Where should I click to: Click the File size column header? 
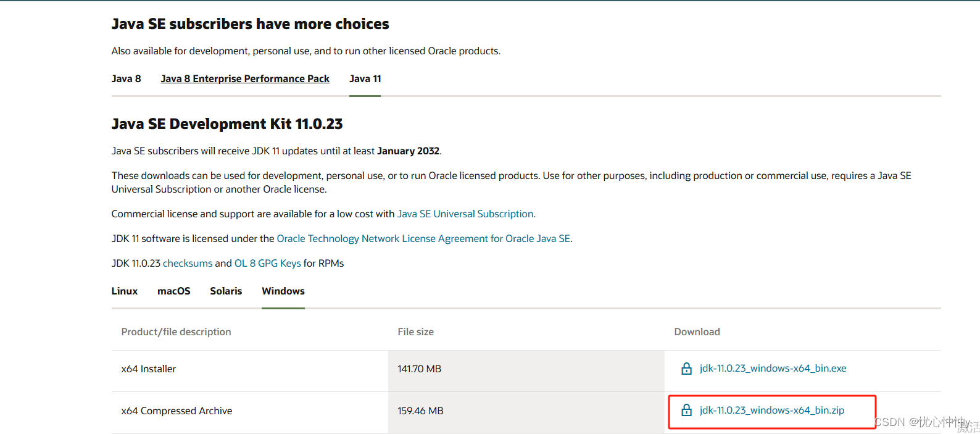coord(415,332)
